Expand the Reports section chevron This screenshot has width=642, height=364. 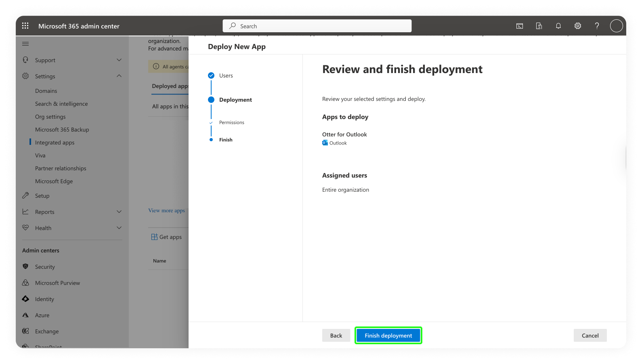[119, 212]
